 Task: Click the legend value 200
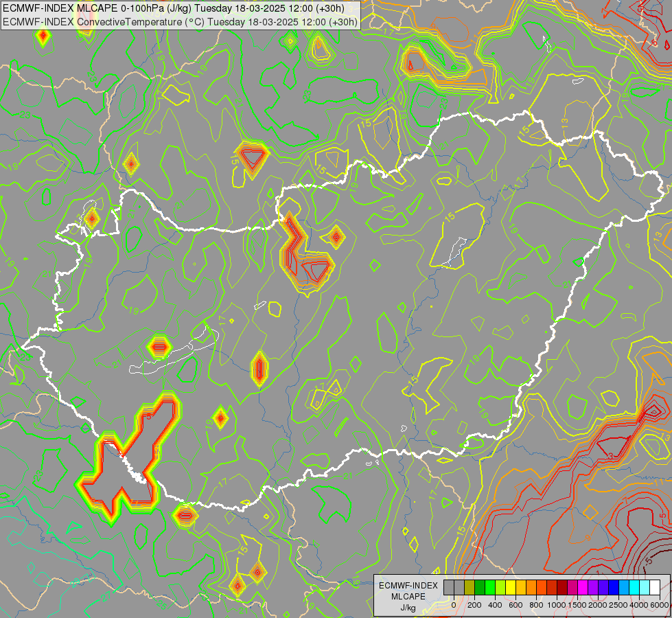pyautogui.click(x=474, y=605)
